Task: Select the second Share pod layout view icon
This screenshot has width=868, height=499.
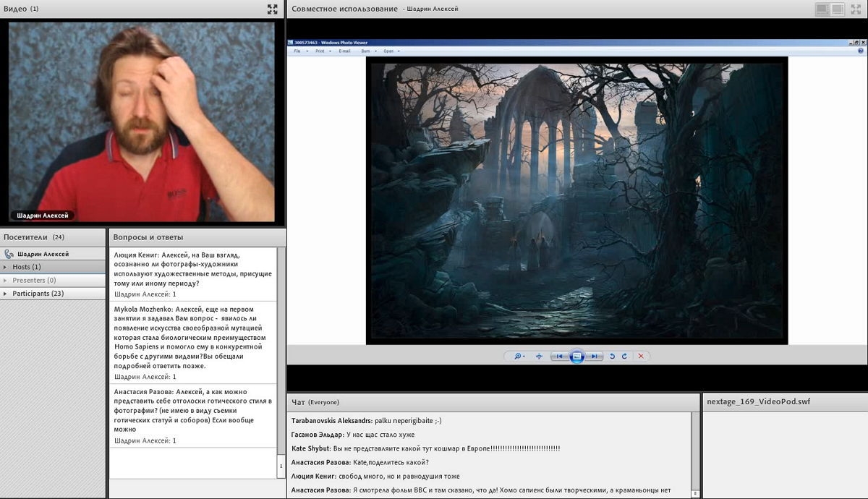Action: click(x=838, y=9)
